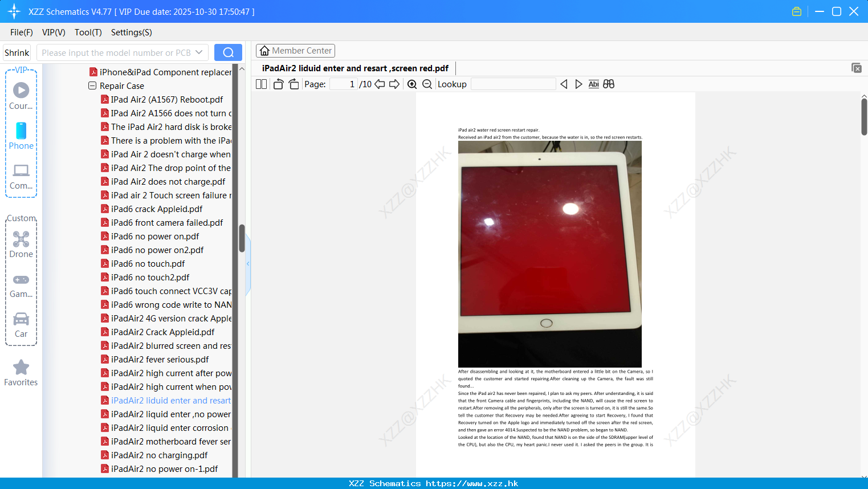The image size is (868, 489).
Task: Click binoculars search icon
Action: pyautogui.click(x=609, y=84)
